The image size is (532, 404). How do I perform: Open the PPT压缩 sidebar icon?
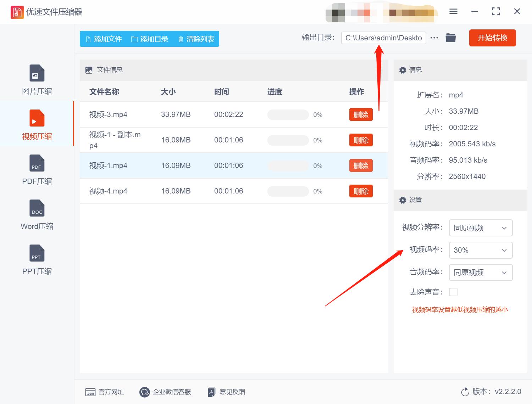pos(37,253)
